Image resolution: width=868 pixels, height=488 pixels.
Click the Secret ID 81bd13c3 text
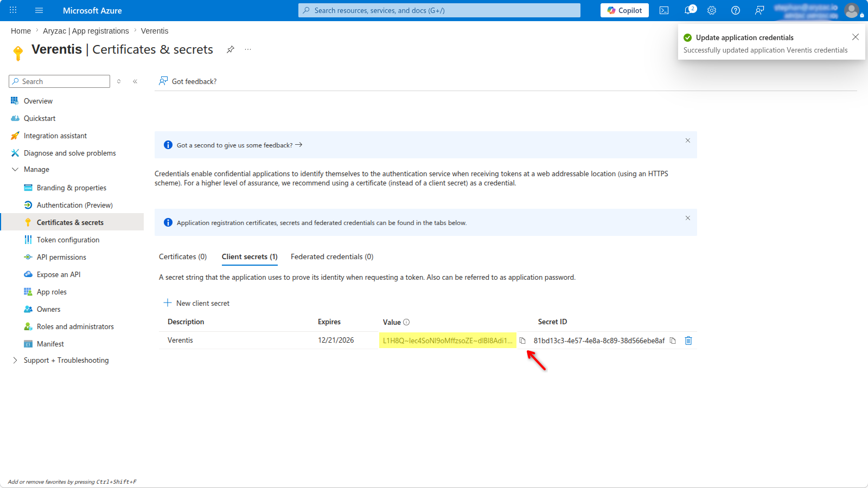(x=599, y=341)
